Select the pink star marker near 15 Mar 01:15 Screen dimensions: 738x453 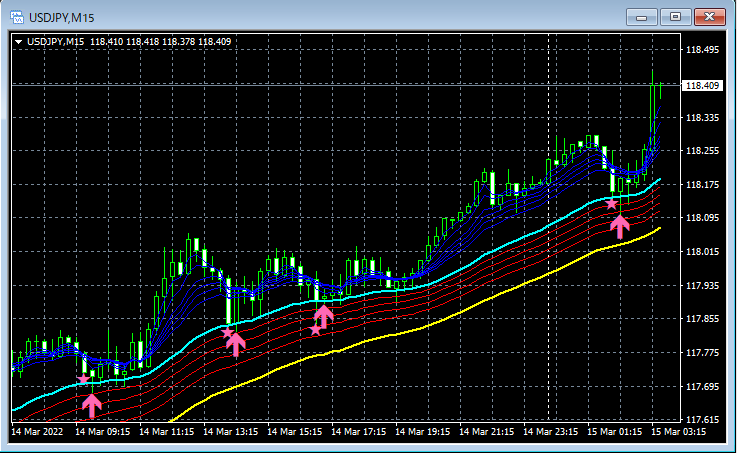click(x=611, y=204)
